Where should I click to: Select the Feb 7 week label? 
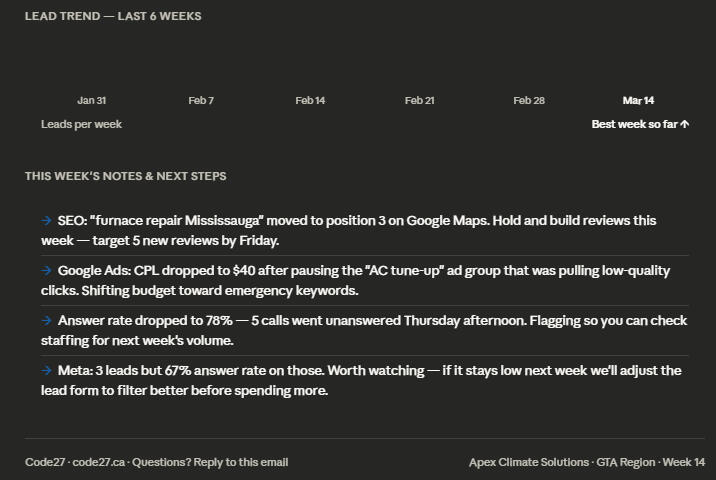click(x=201, y=100)
